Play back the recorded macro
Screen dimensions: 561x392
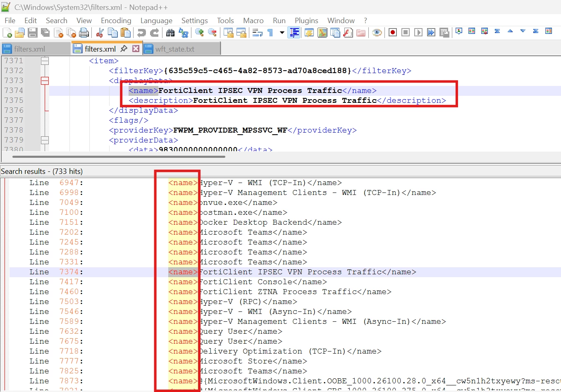click(x=418, y=33)
